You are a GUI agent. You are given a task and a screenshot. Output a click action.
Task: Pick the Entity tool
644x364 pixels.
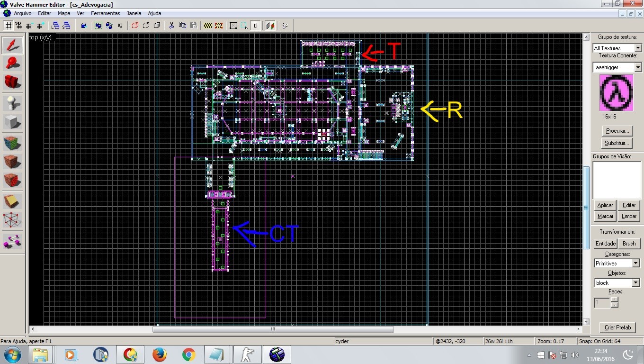click(13, 102)
